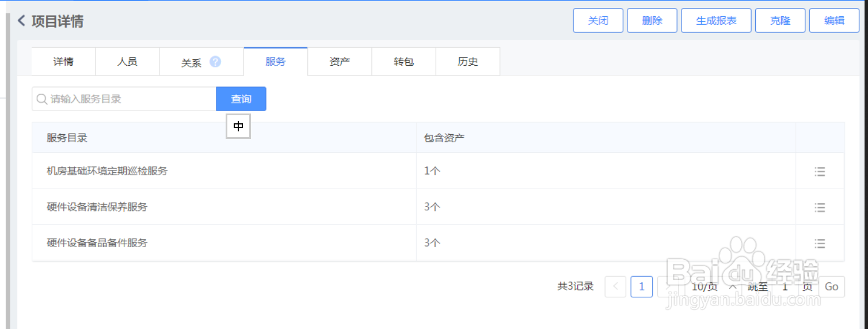Click the 克隆 button
This screenshot has width=868, height=329.
[x=781, y=21]
